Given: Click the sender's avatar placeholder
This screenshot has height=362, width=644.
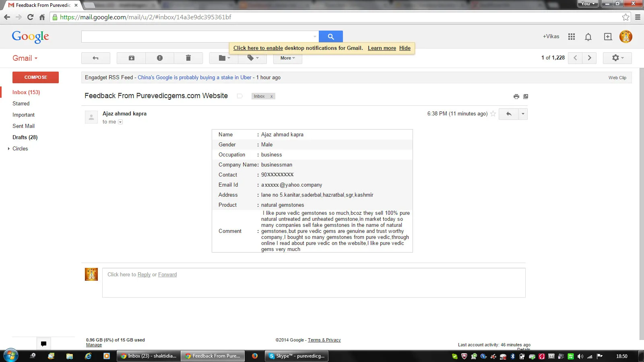Looking at the screenshot, I should (x=91, y=117).
